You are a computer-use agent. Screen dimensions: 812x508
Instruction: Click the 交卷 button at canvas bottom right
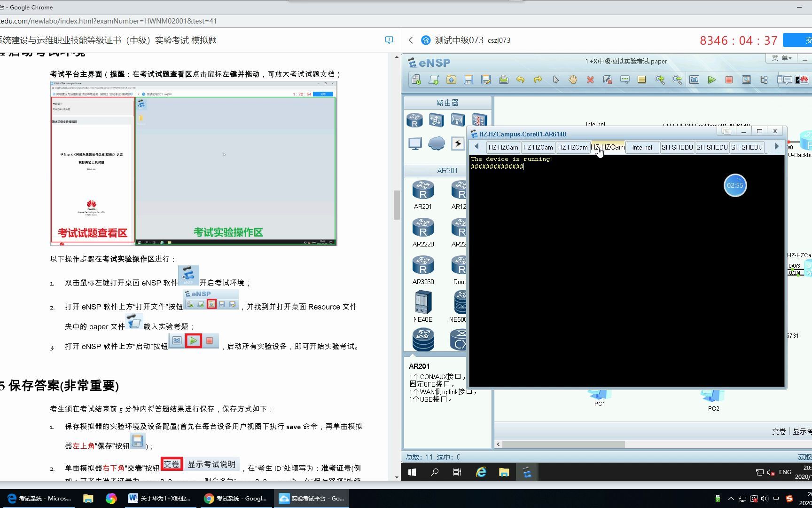click(779, 431)
